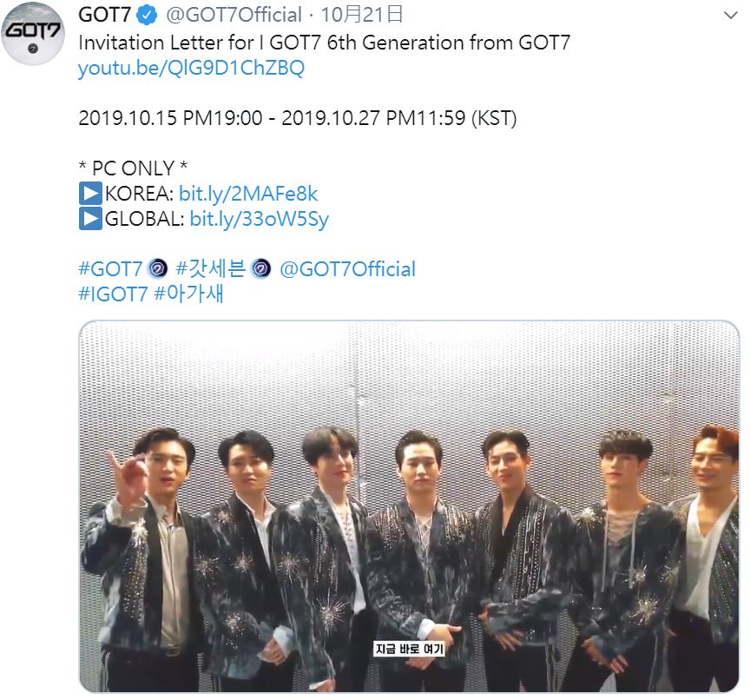
Task: Click the #아가새 hashtag
Action: pyautogui.click(x=189, y=294)
